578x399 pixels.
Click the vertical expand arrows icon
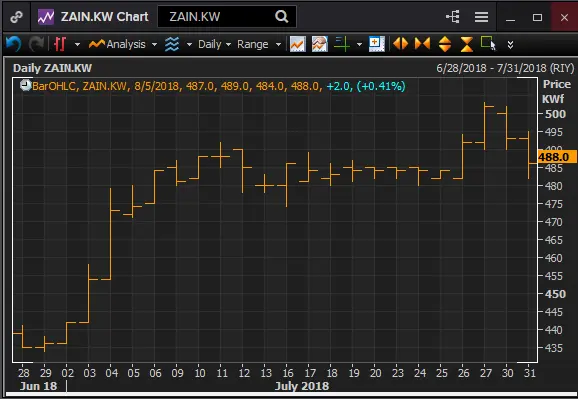445,44
